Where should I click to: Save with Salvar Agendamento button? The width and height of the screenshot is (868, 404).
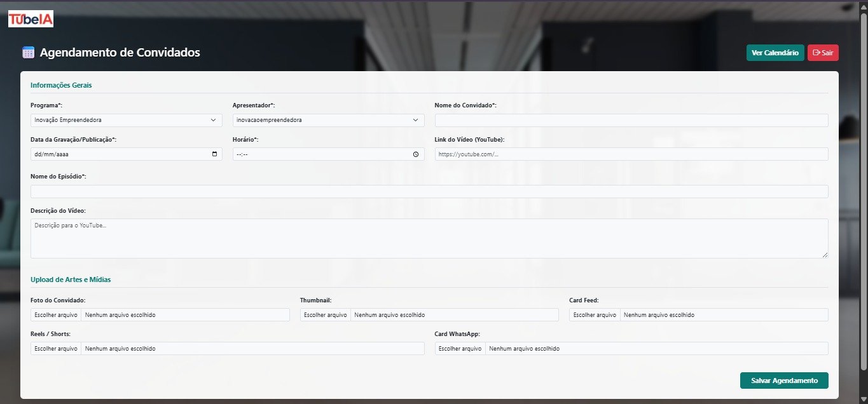click(x=784, y=380)
